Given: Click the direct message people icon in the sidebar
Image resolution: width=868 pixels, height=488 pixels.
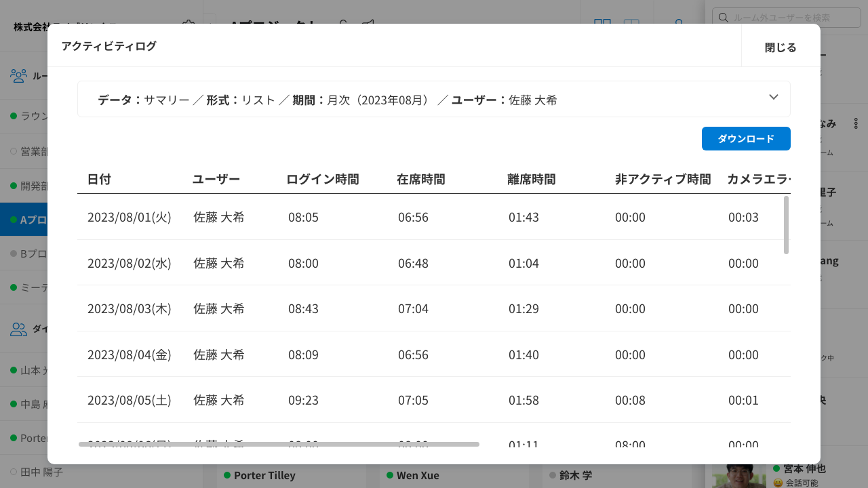Looking at the screenshot, I should point(18,329).
